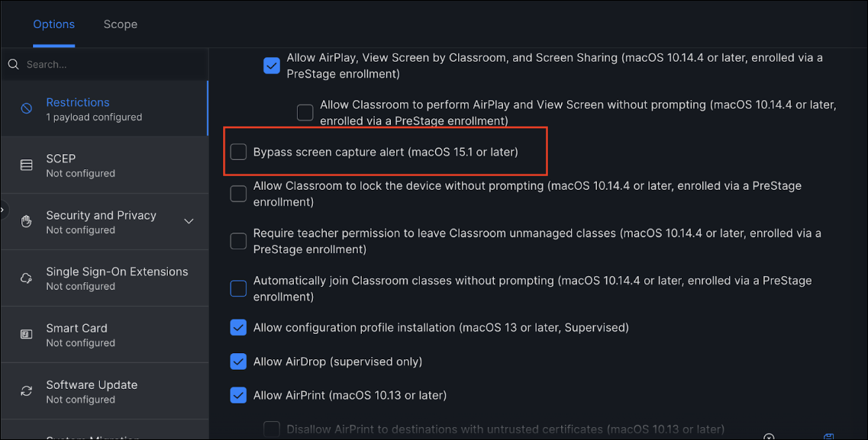
Task: Click the magnifying glass search icon
Action: tap(13, 65)
